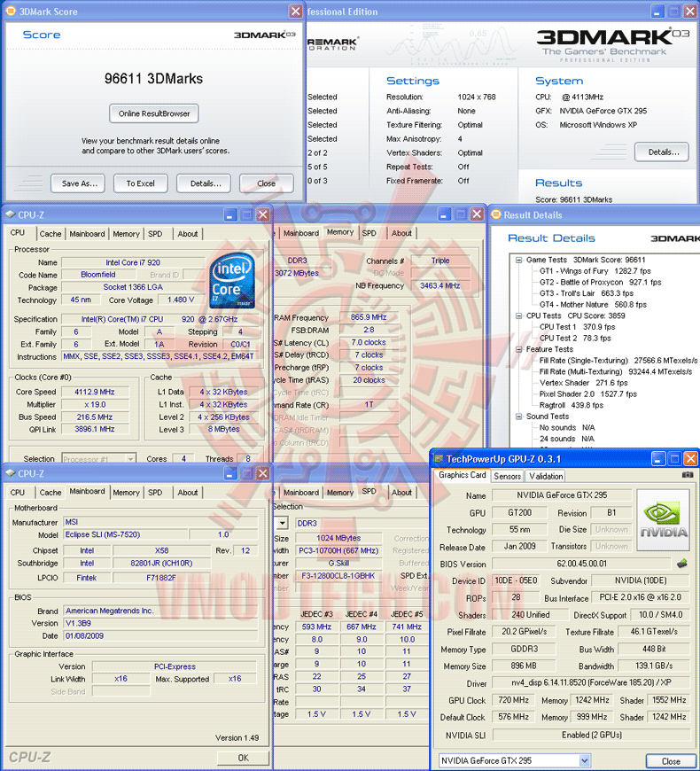This screenshot has height=771, width=700.
Task: Click the 96611 3DMarks score text
Action: pyautogui.click(x=153, y=79)
